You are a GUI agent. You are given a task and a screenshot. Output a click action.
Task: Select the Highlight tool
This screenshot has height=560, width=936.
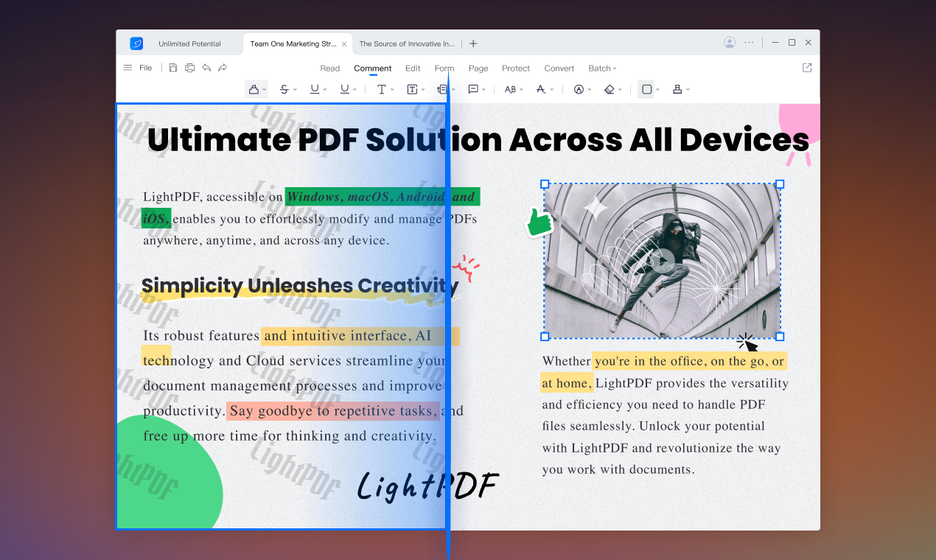(x=253, y=89)
